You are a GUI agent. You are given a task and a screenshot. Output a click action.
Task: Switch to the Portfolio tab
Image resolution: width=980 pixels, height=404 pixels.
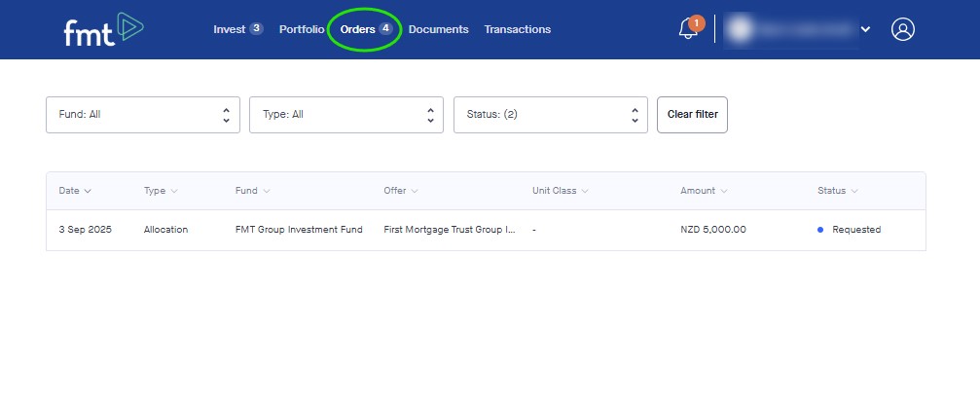[x=301, y=29]
